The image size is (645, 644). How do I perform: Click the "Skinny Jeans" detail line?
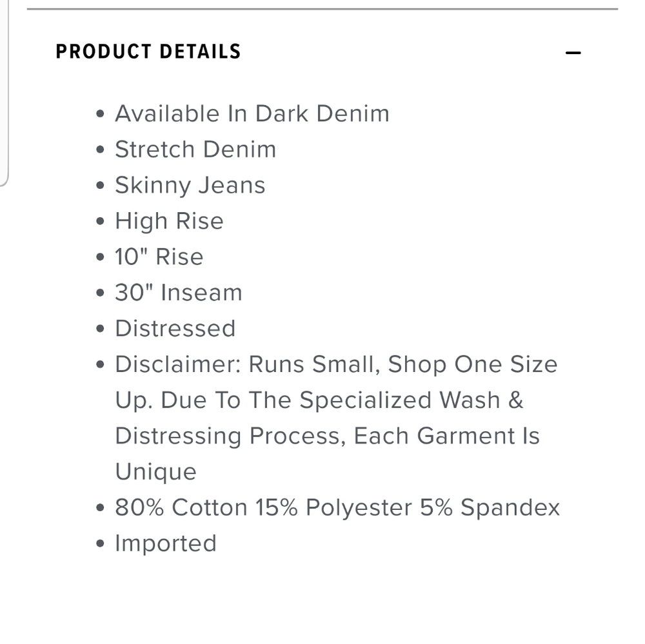(190, 186)
